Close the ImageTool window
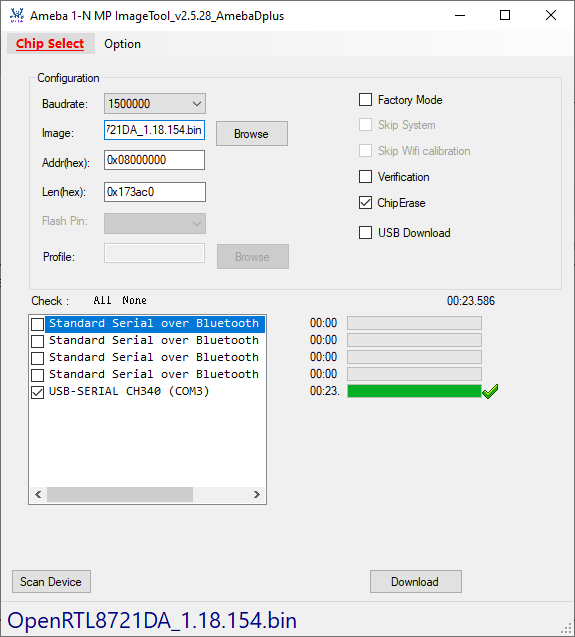Viewport: 575px width, 637px height. pyautogui.click(x=551, y=15)
